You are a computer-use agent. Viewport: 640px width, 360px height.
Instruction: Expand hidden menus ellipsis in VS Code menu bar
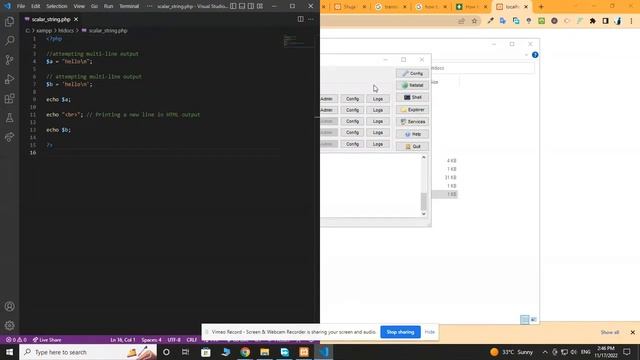tap(149, 6)
